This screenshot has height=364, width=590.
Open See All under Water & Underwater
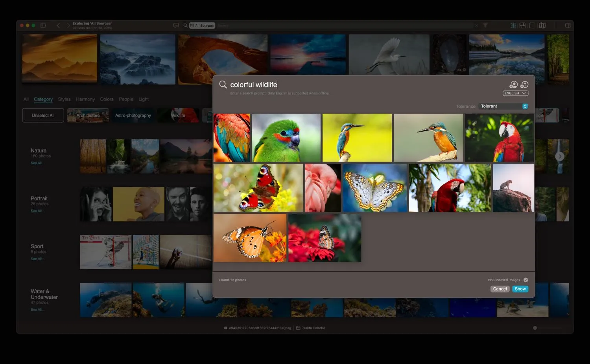click(37, 310)
